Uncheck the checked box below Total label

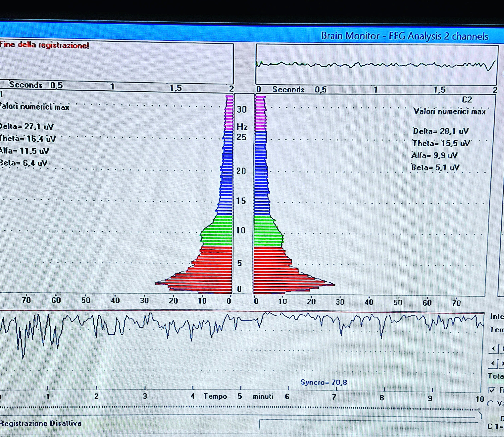492,390
